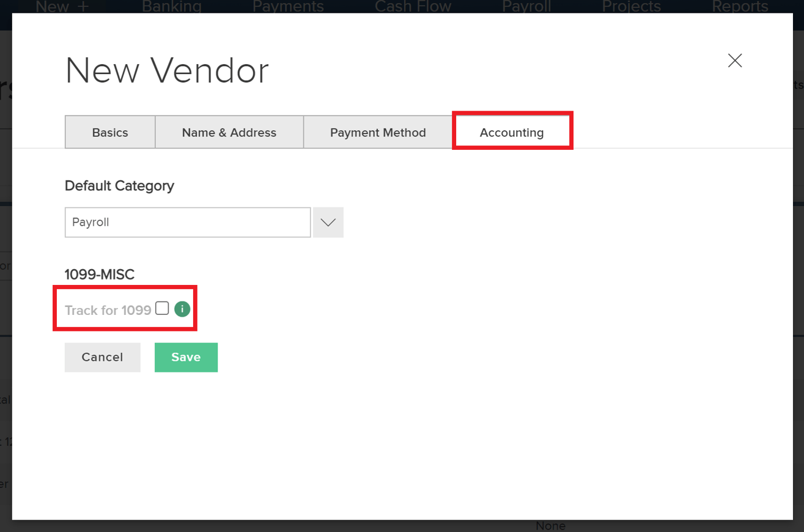Cancel creating the vendor
The width and height of the screenshot is (804, 532).
pyautogui.click(x=102, y=357)
